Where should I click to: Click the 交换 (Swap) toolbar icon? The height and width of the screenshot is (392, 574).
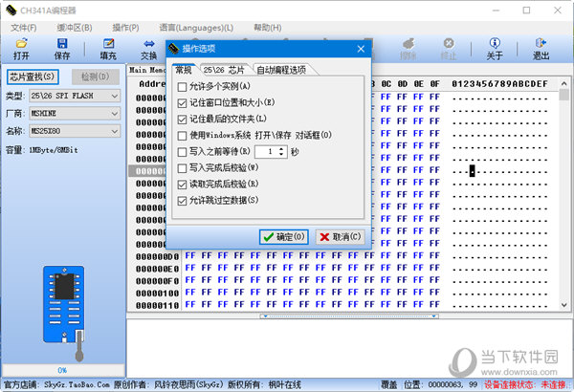(149, 49)
